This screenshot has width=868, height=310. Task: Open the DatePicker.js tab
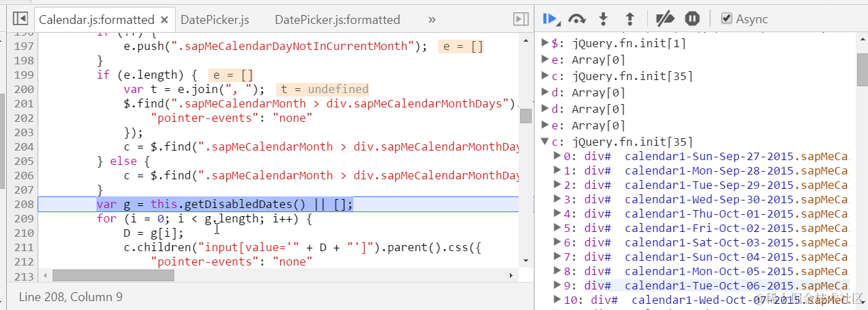(215, 20)
